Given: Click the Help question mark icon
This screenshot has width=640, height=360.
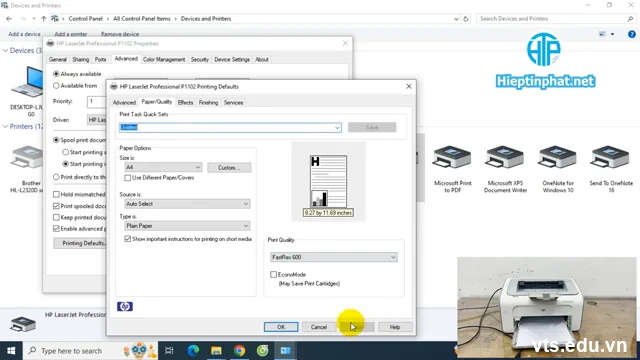Looking at the screenshot, I should (631, 34).
